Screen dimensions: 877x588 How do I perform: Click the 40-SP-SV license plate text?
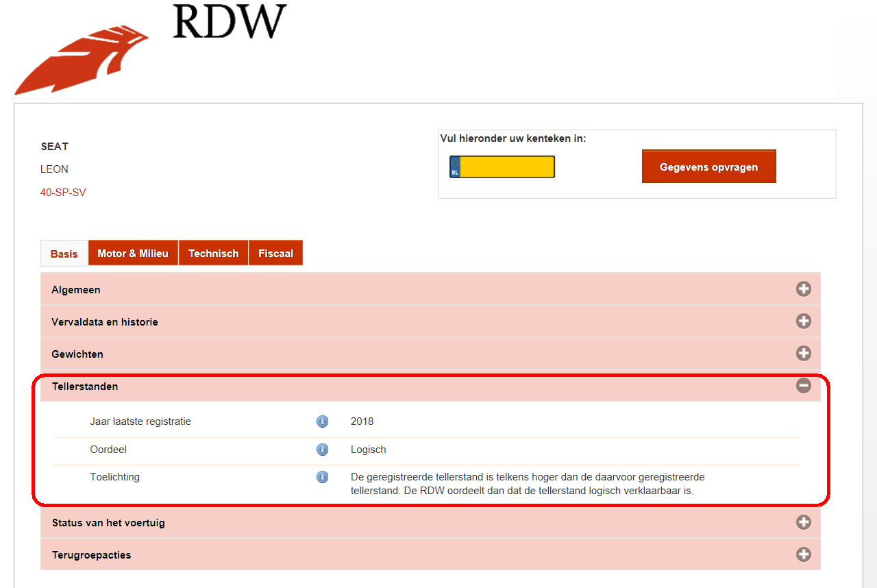[63, 193]
